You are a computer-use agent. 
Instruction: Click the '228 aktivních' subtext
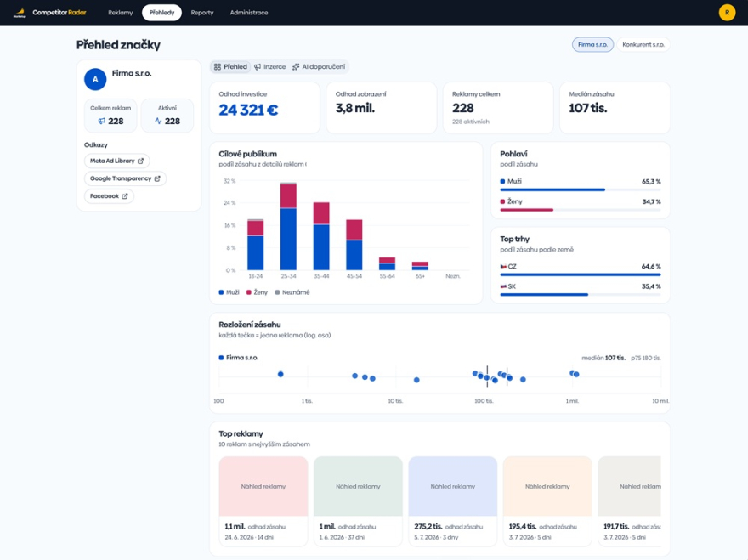click(471, 122)
